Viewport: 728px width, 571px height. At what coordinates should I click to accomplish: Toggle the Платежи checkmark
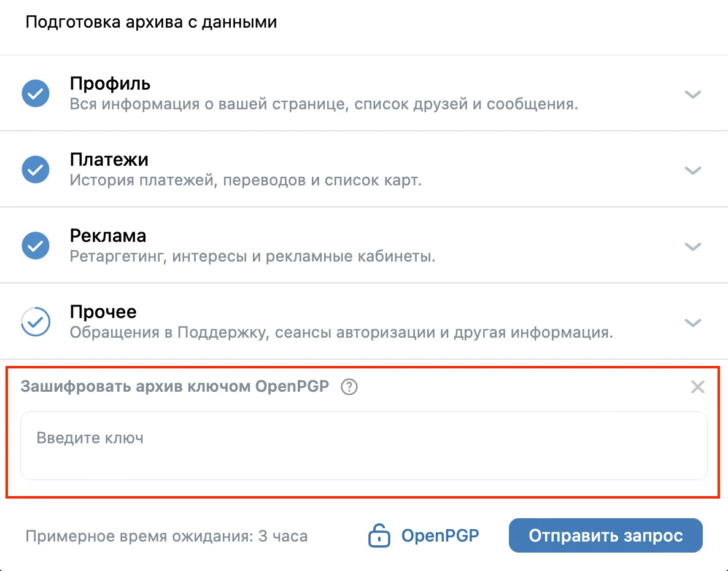click(36, 170)
